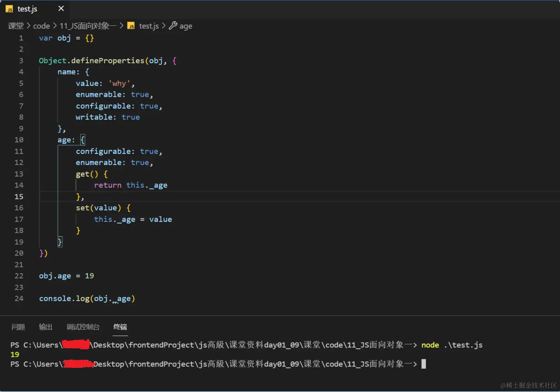Click line number 10 in the gutter
Viewport: 560px width, 392px height.
coord(19,140)
